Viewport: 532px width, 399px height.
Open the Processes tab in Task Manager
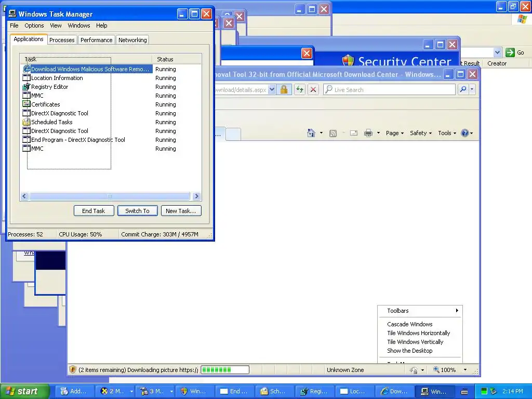tap(62, 40)
